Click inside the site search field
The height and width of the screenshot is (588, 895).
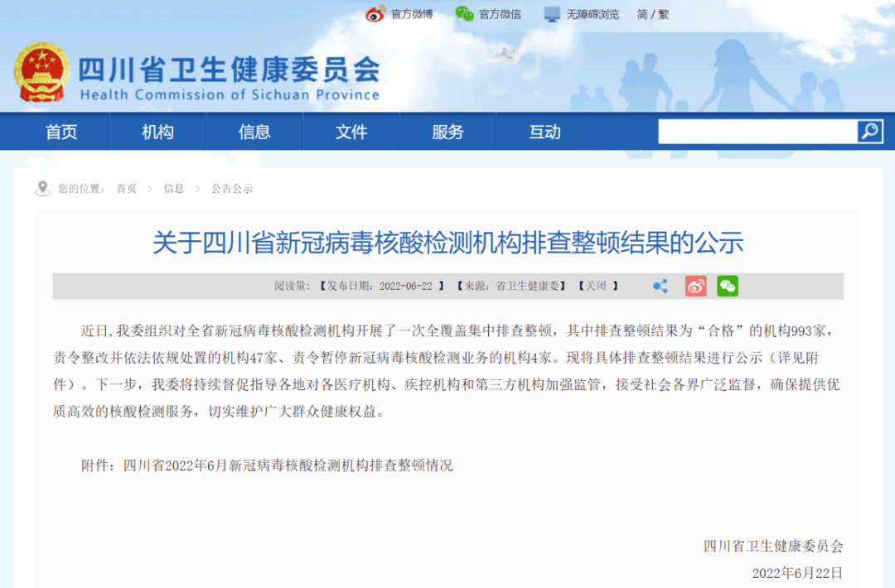757,131
